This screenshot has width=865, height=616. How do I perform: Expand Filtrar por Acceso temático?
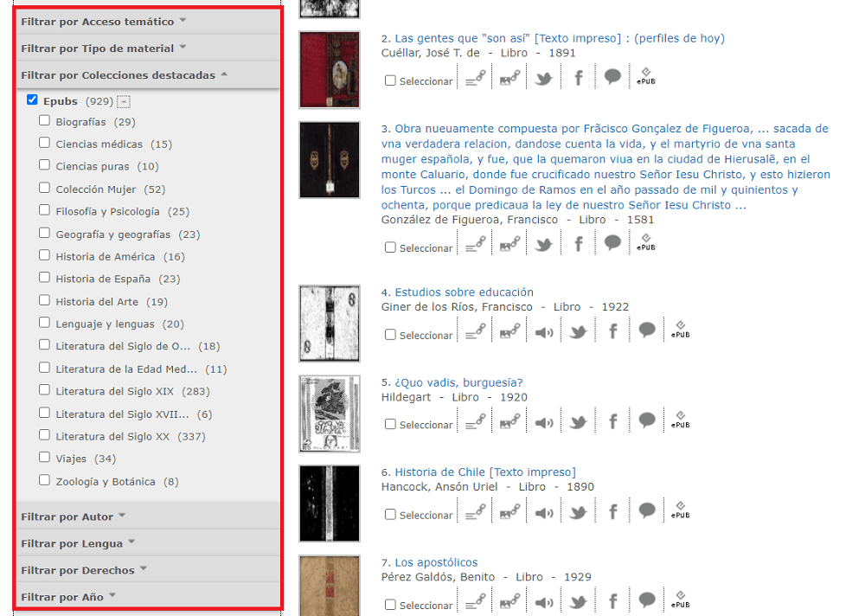[x=148, y=22]
